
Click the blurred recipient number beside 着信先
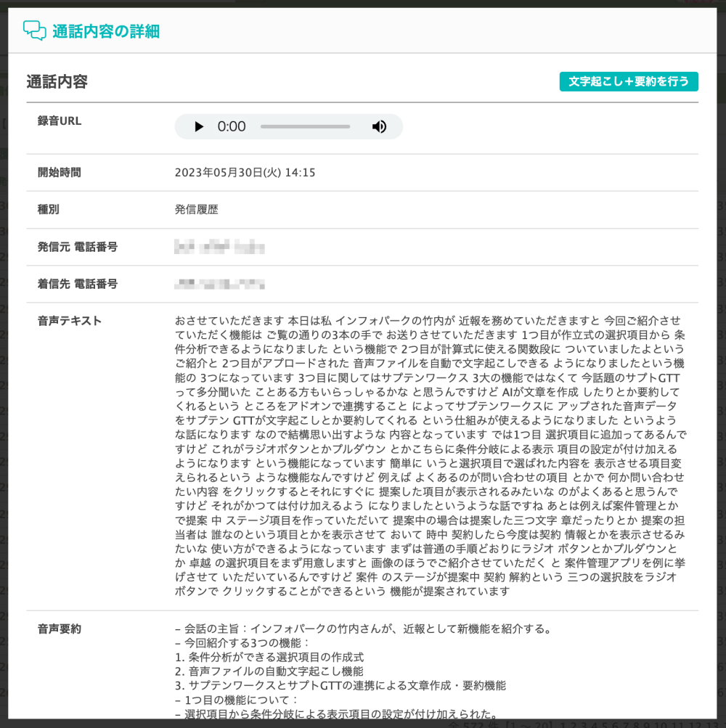[219, 285]
